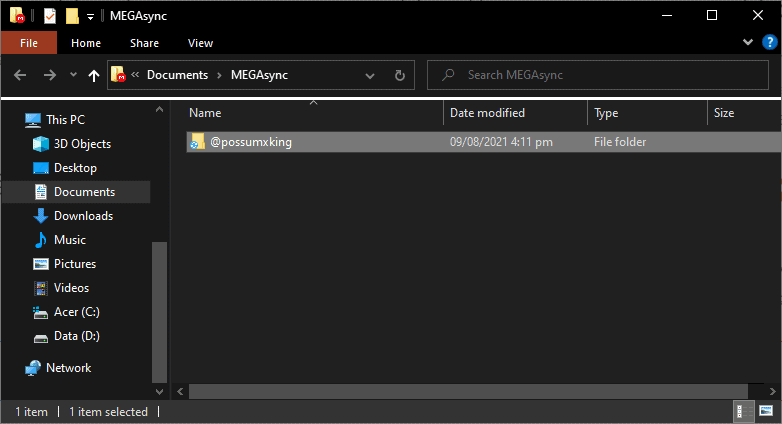Image resolution: width=782 pixels, height=424 pixels.
Task: Click the Search MEGAsync field
Action: (597, 75)
